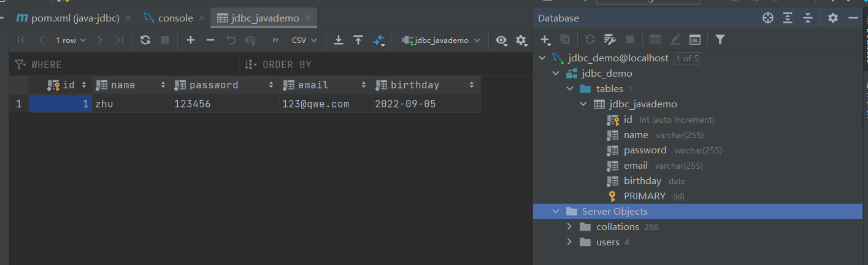
Task: Collapse the jdbc_demo@localhost data source node
Action: pyautogui.click(x=542, y=58)
